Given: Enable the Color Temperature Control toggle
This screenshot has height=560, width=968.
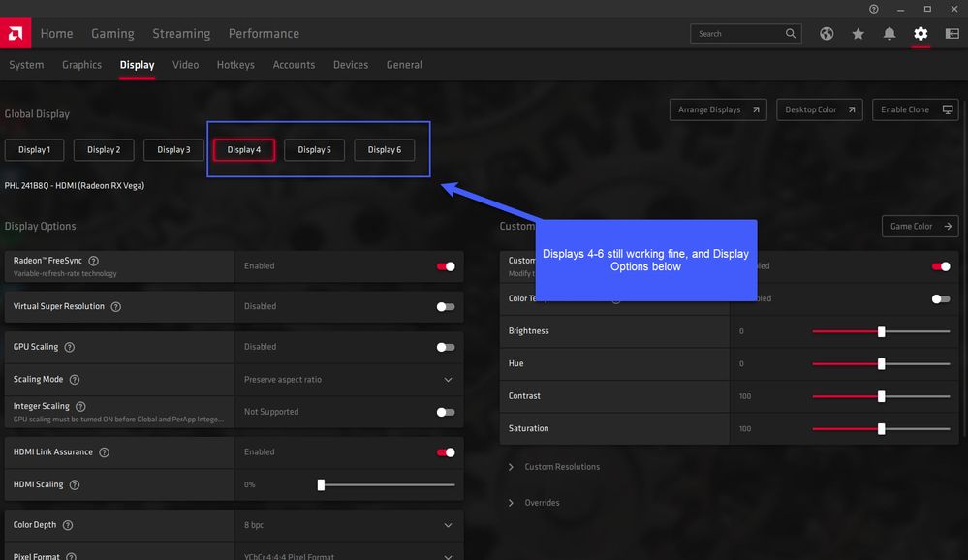Looking at the screenshot, I should 941,298.
